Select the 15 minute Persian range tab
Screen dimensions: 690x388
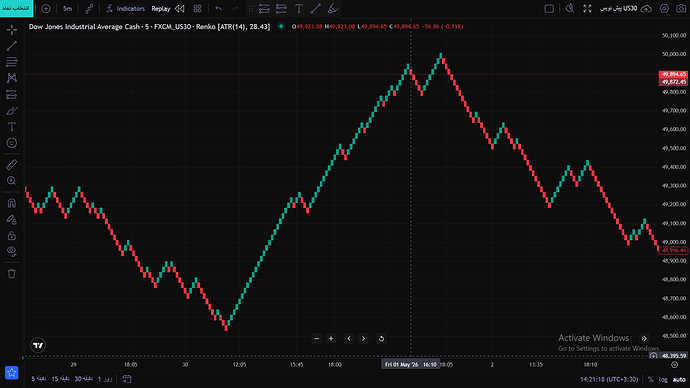[61, 379]
